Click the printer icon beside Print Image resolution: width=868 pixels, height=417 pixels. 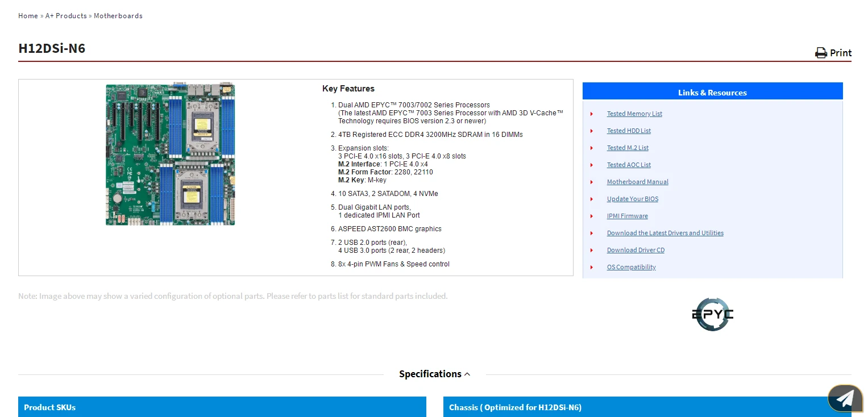tap(821, 53)
